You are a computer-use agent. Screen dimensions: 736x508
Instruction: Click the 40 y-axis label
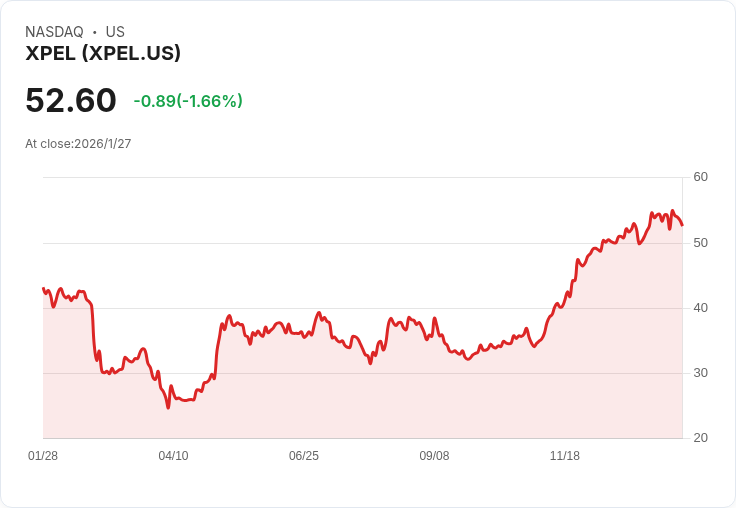click(x=700, y=308)
